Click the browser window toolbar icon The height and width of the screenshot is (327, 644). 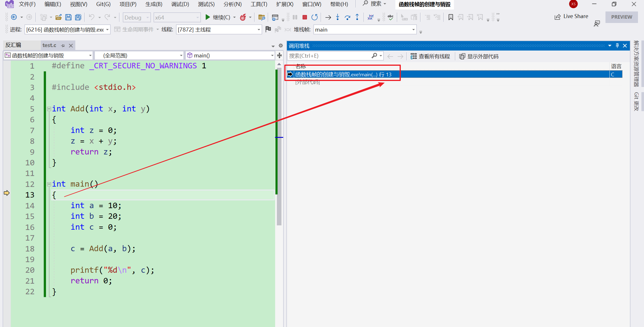[x=275, y=17]
